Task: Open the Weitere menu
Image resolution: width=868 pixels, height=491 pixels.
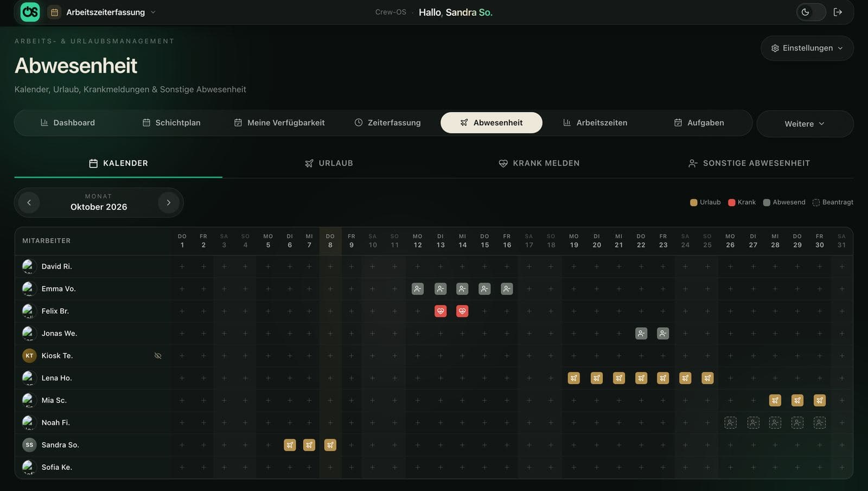Action: (x=805, y=124)
